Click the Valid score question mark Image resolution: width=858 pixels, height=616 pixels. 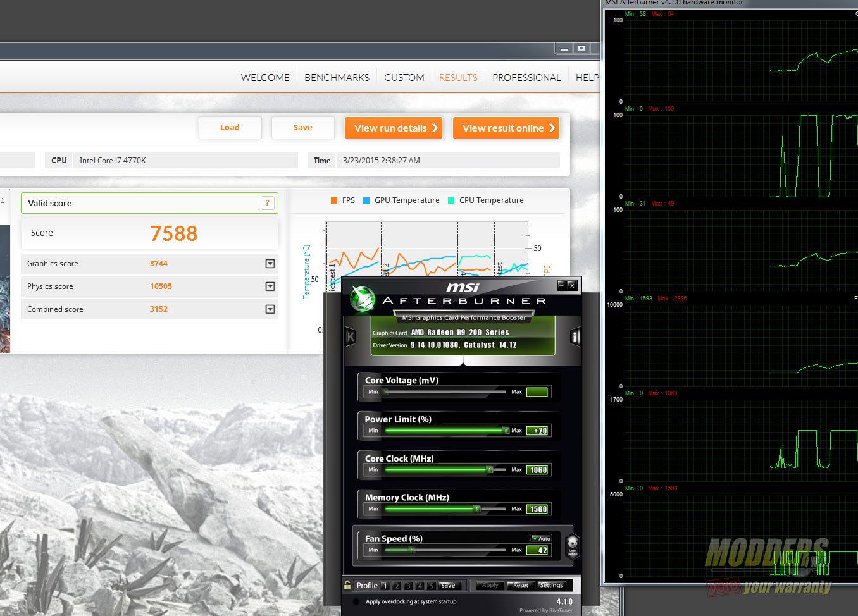268,203
